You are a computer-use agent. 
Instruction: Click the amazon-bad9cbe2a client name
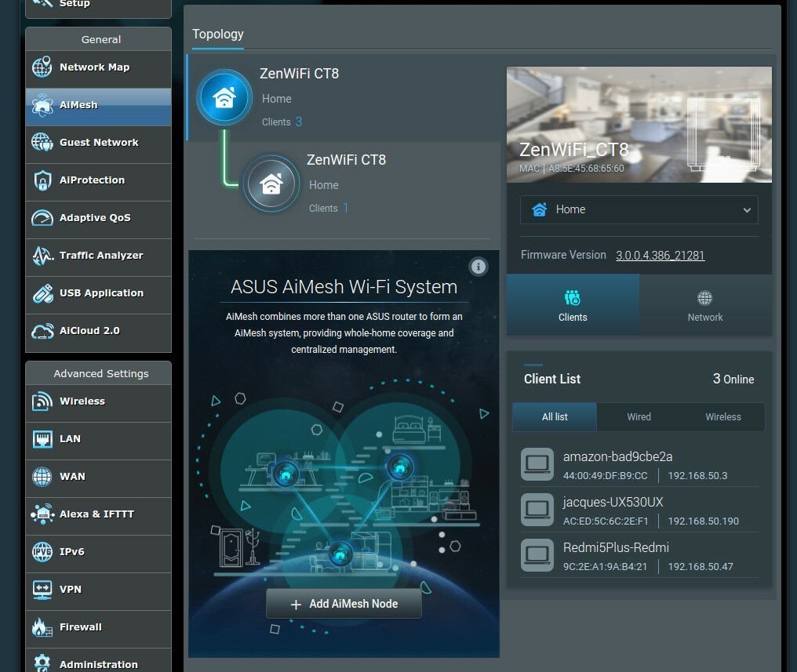point(617,456)
